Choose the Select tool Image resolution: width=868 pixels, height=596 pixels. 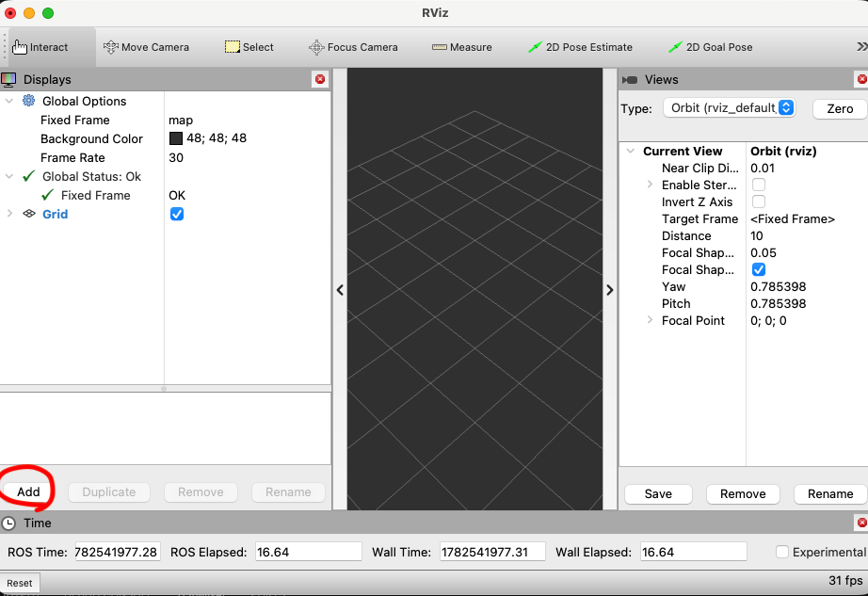coord(249,47)
